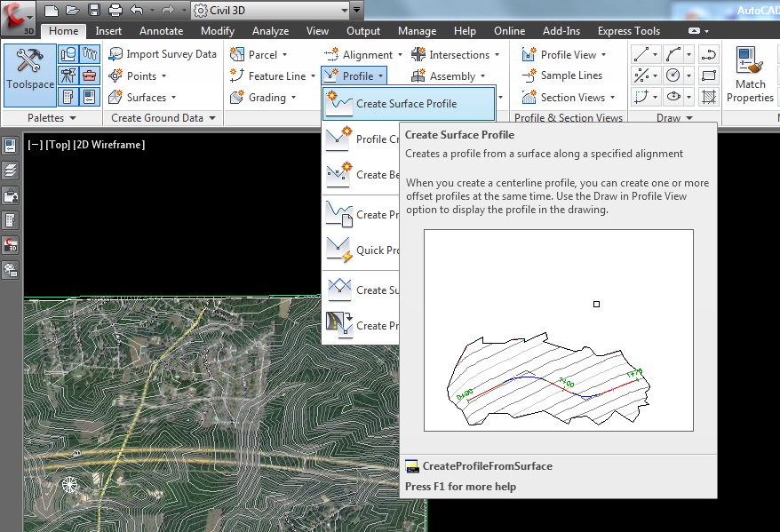Switch to the Annotate ribbon tab

pos(161,30)
